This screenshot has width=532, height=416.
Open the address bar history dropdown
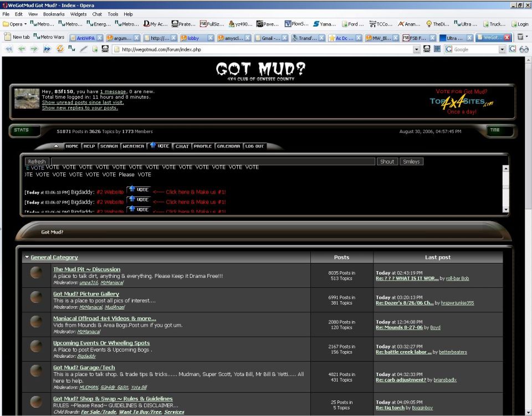tap(417, 49)
